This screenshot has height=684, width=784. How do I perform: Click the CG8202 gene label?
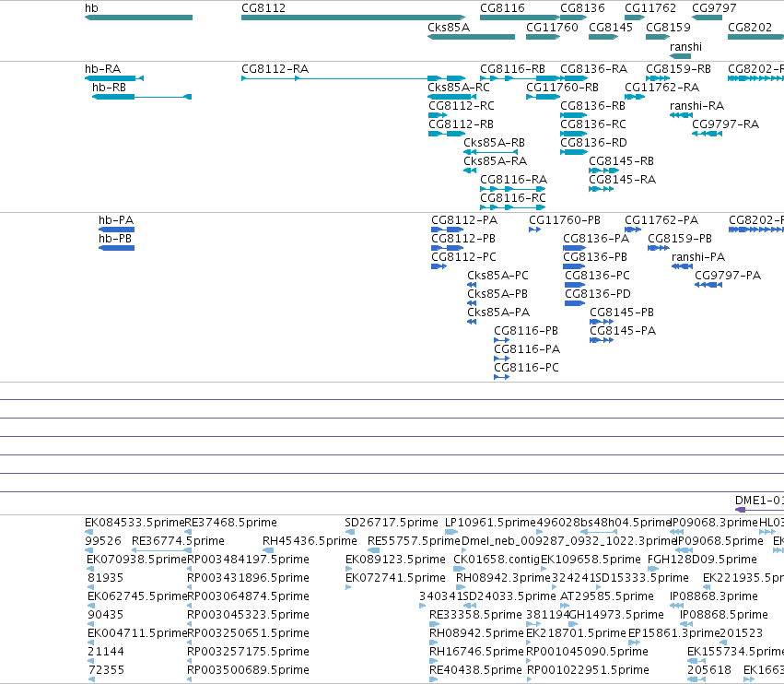750,28
